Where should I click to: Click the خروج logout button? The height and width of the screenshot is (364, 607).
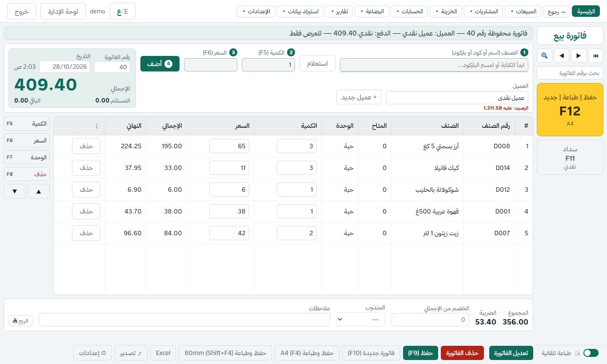click(x=22, y=12)
